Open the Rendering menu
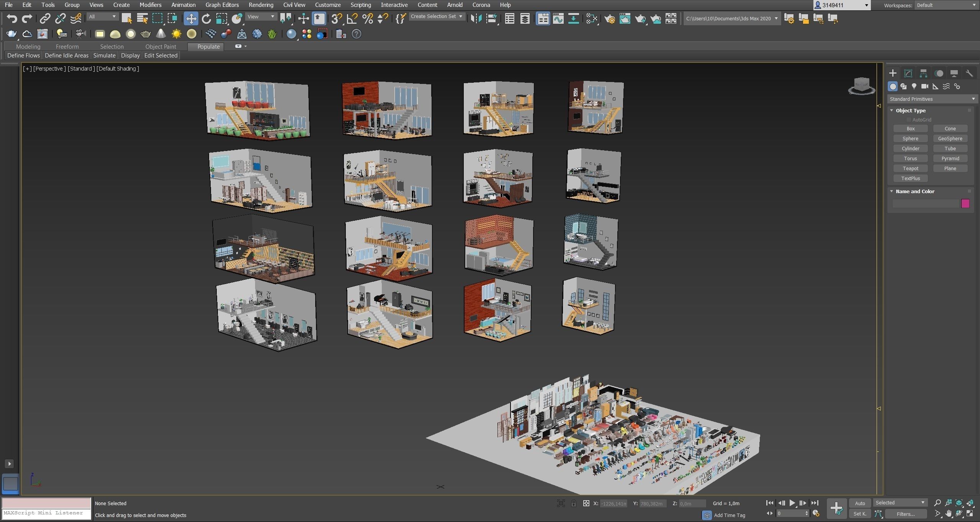 (x=261, y=5)
